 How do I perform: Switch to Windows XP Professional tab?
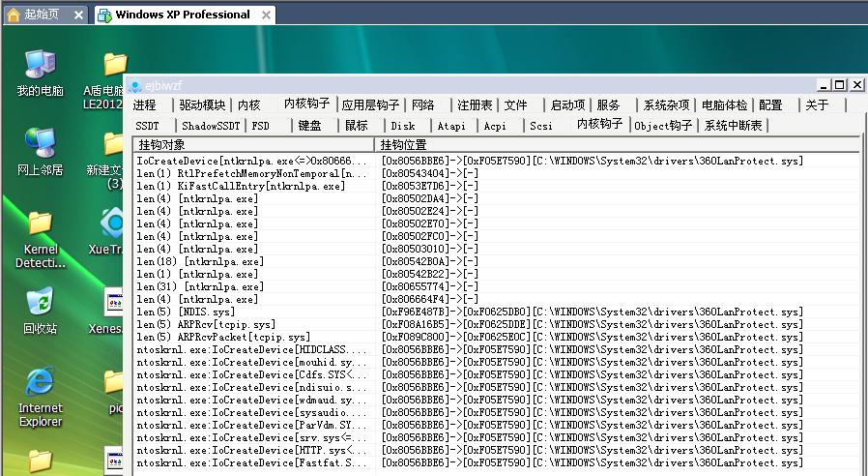click(185, 15)
